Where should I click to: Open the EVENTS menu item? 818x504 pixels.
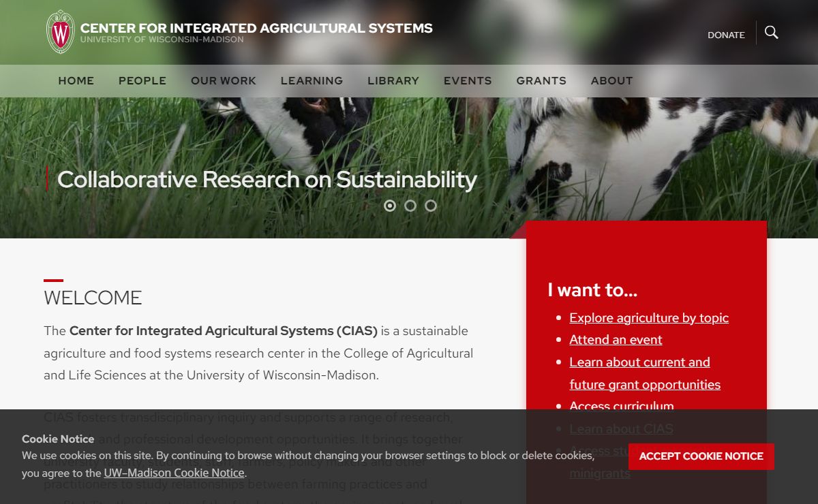(x=468, y=80)
